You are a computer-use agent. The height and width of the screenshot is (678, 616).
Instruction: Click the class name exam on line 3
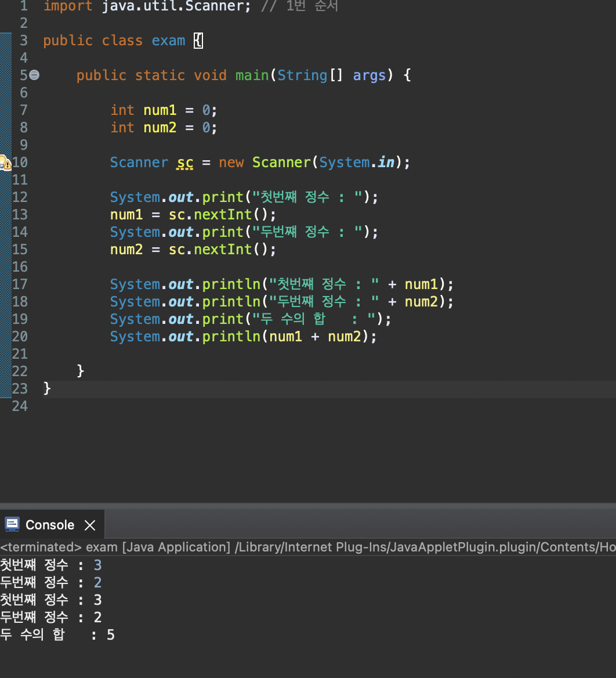click(x=168, y=41)
